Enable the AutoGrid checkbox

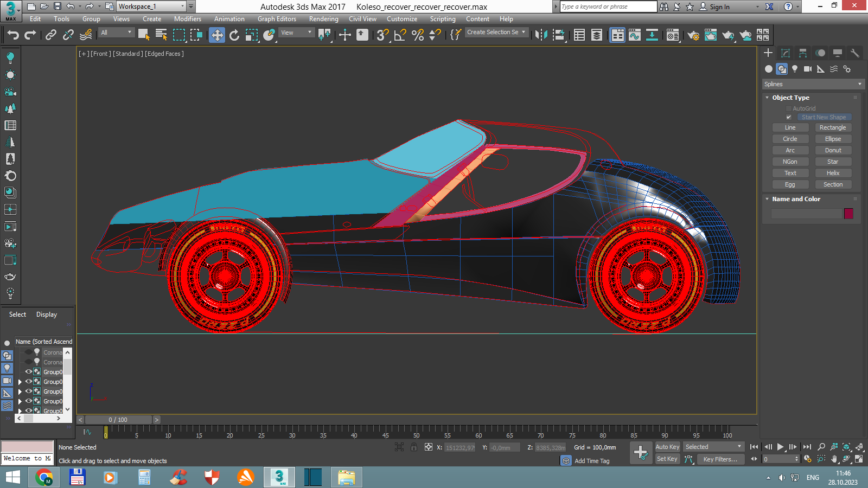tap(789, 108)
